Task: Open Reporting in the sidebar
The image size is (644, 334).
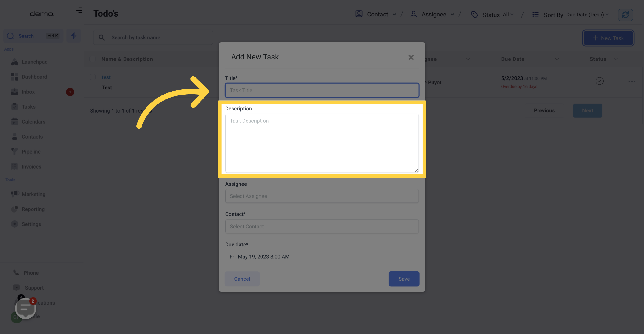Action: [x=33, y=209]
